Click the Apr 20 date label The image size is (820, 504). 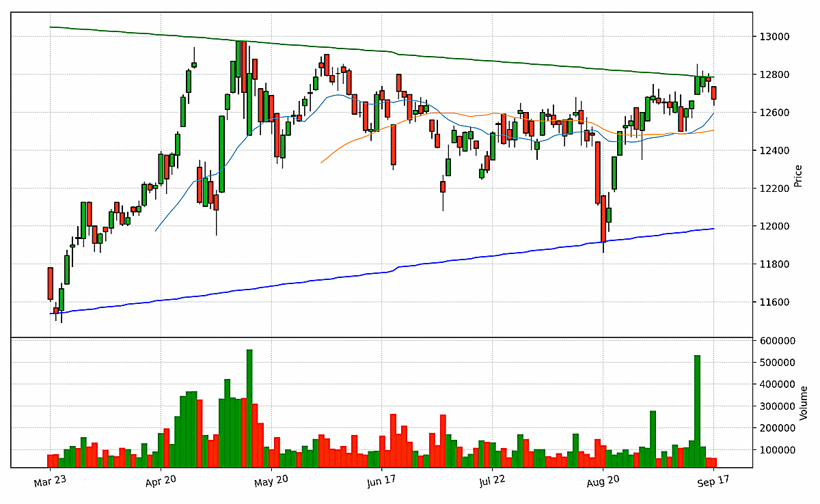[161, 481]
